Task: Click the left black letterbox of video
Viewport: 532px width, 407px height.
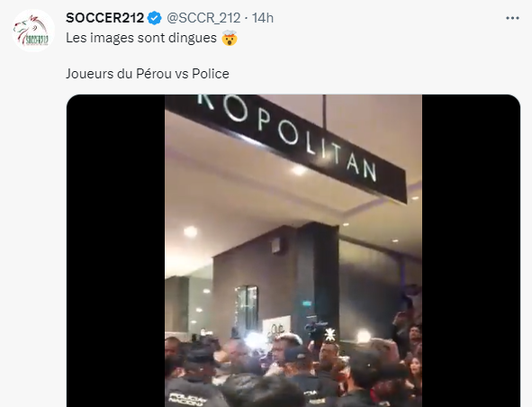Action: point(116,250)
